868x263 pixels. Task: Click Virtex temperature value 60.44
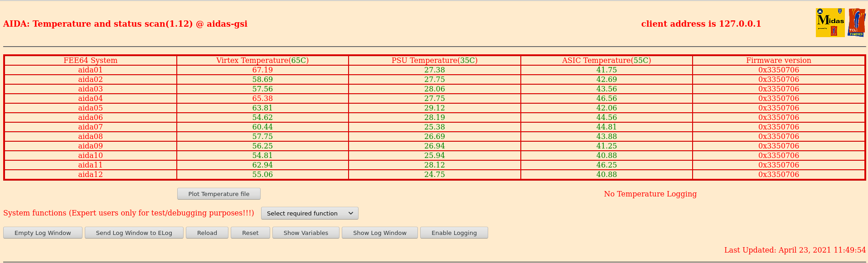click(262, 127)
